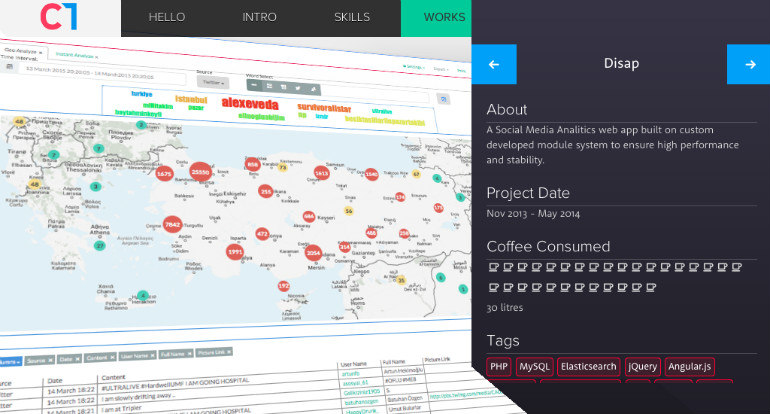The width and height of the screenshot is (770, 414).
Task: Select the WORKS tab
Action: (x=436, y=18)
